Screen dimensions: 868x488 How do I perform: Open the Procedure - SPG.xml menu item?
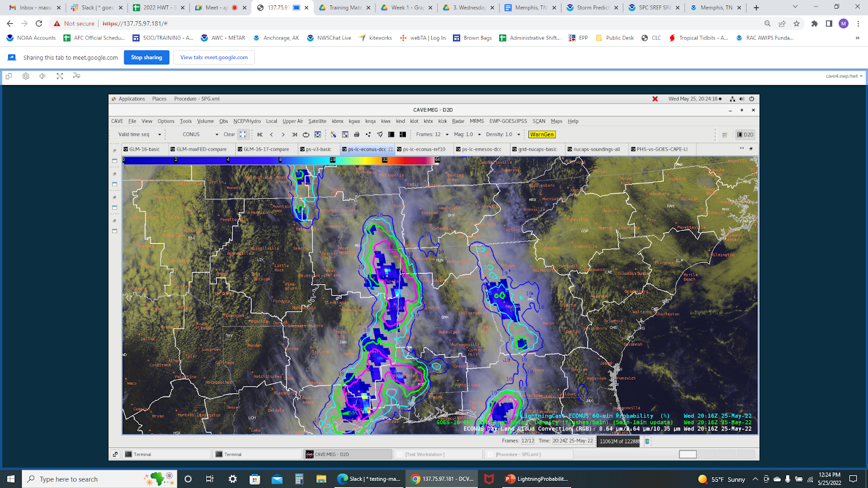point(197,99)
